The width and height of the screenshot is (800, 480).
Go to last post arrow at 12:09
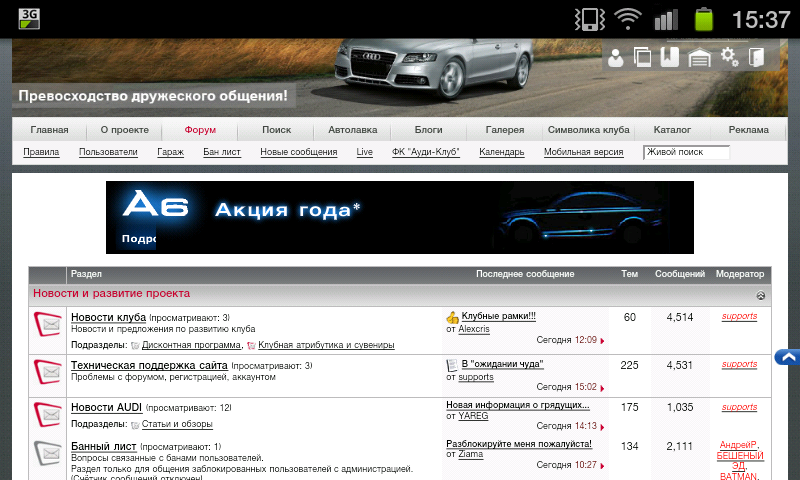coord(603,341)
